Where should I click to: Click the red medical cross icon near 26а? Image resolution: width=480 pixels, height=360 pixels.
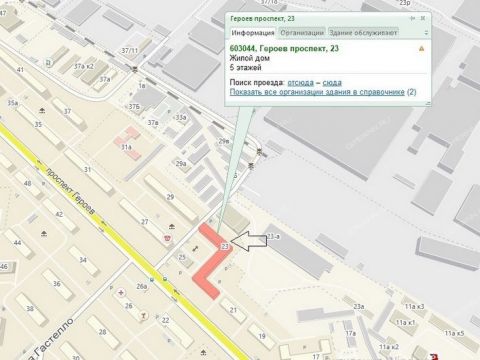coord(121,293)
